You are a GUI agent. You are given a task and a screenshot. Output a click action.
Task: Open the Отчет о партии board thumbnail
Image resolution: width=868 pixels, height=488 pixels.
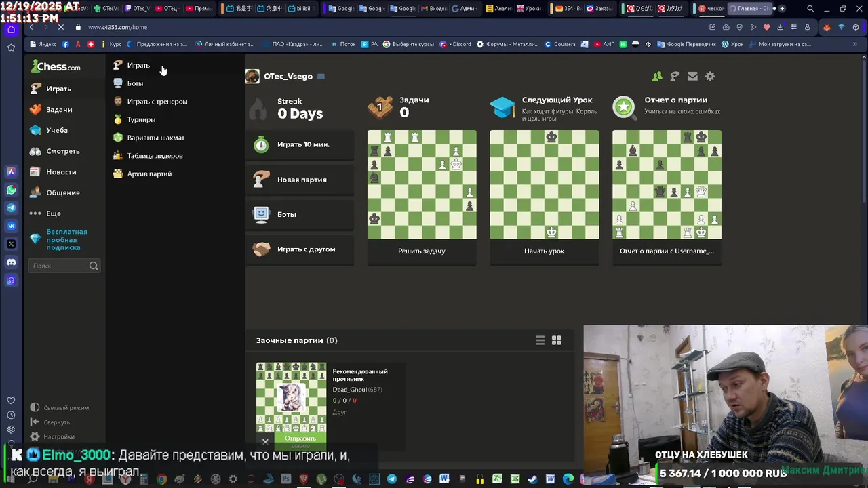[x=667, y=184]
